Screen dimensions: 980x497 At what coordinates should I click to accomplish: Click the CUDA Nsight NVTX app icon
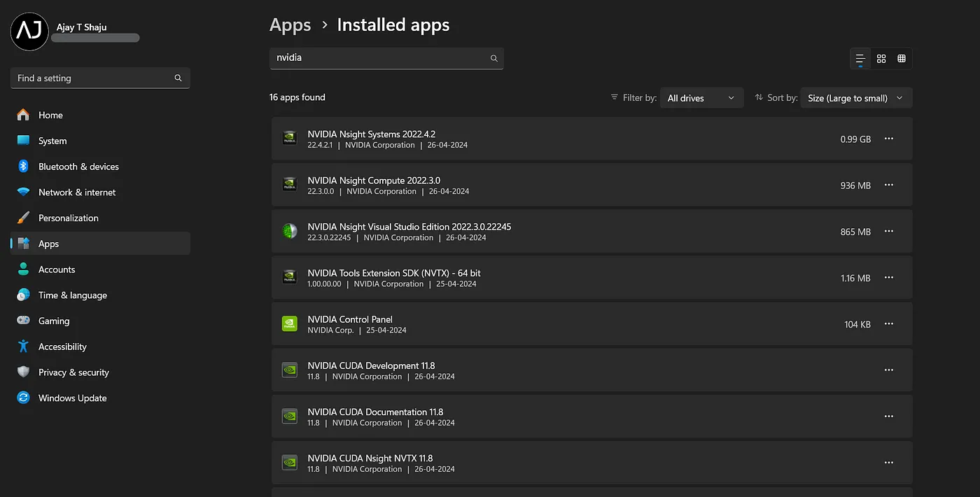point(289,463)
